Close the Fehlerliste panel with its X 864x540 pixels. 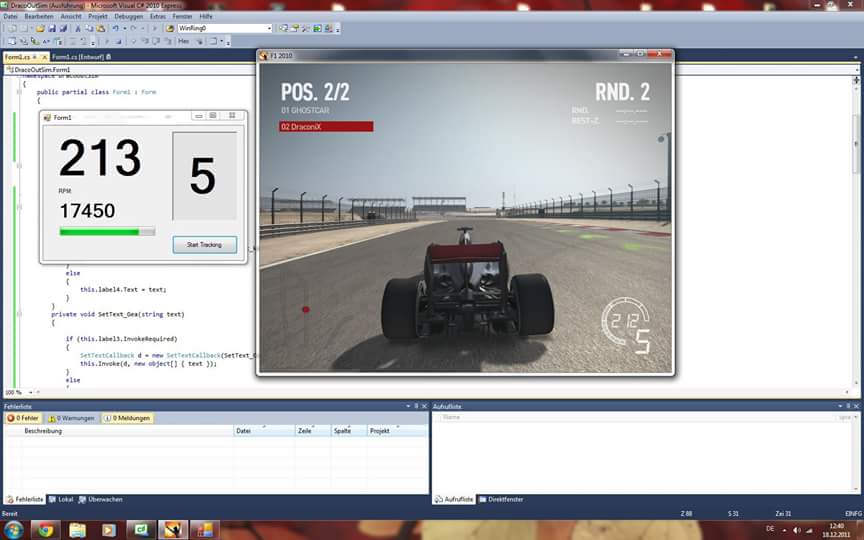tap(424, 406)
